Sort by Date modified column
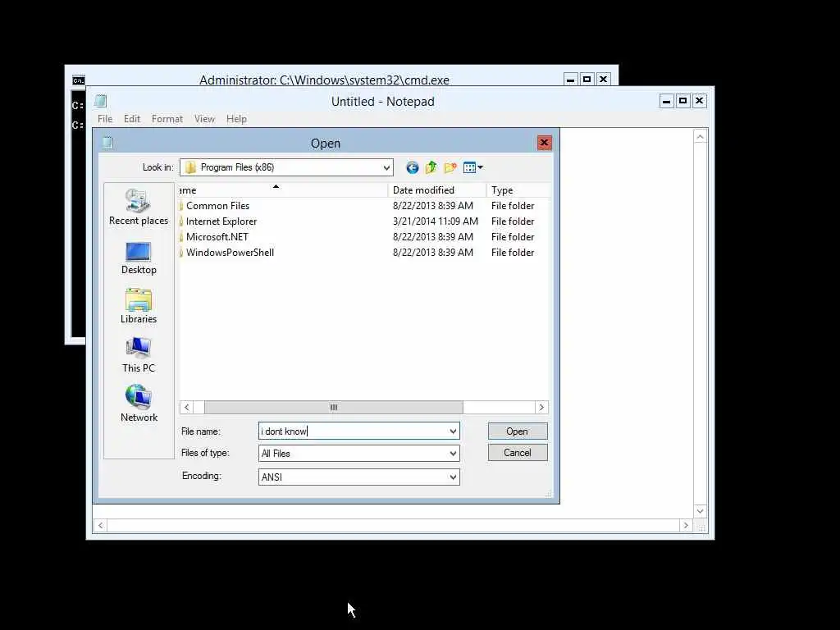The height and width of the screenshot is (630, 840). (x=436, y=190)
